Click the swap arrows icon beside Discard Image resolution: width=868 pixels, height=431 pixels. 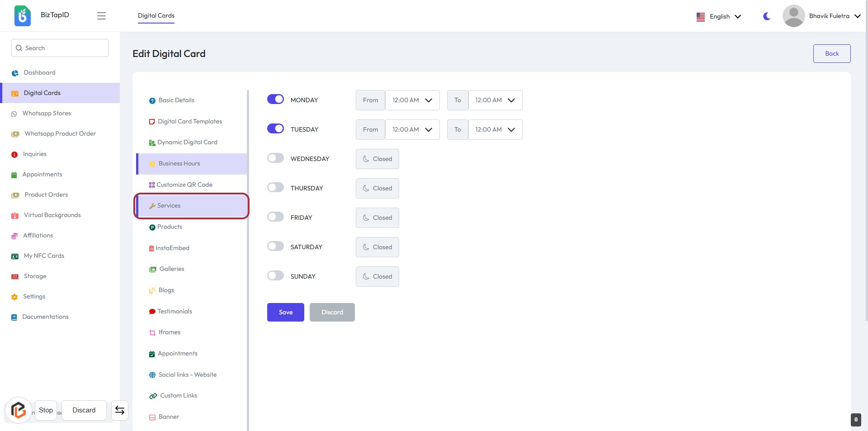coord(120,410)
